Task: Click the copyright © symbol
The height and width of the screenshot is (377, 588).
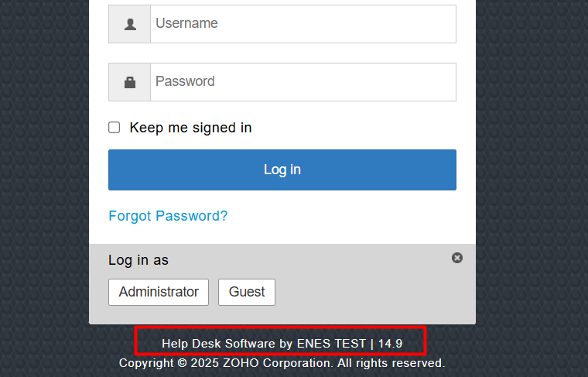Action: (x=182, y=363)
